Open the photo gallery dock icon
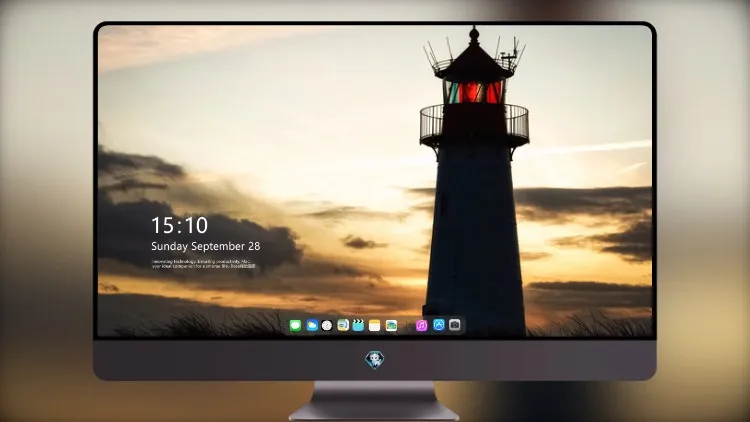 click(391, 326)
